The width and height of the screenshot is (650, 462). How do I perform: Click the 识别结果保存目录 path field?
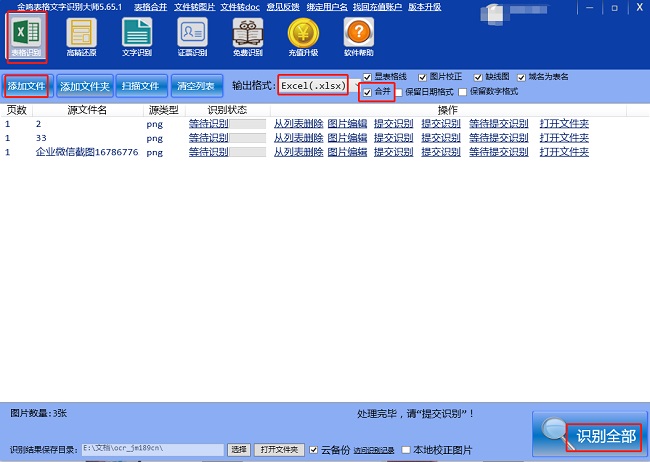(153, 450)
